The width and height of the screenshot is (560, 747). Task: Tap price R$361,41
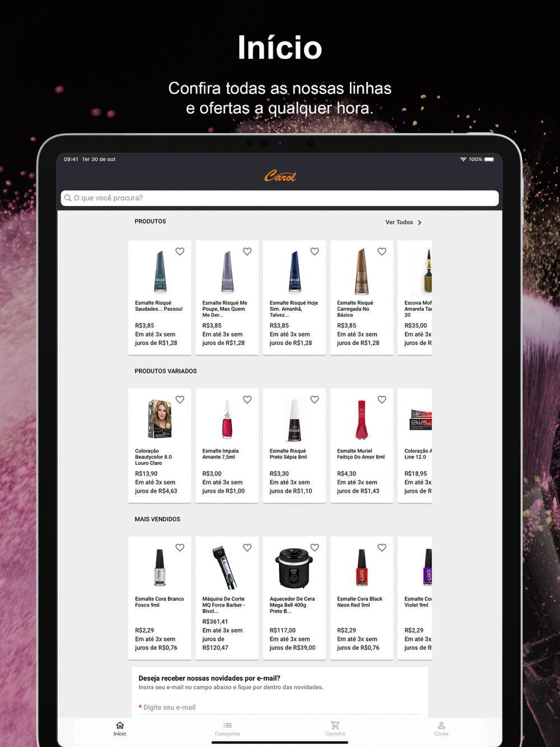(215, 622)
